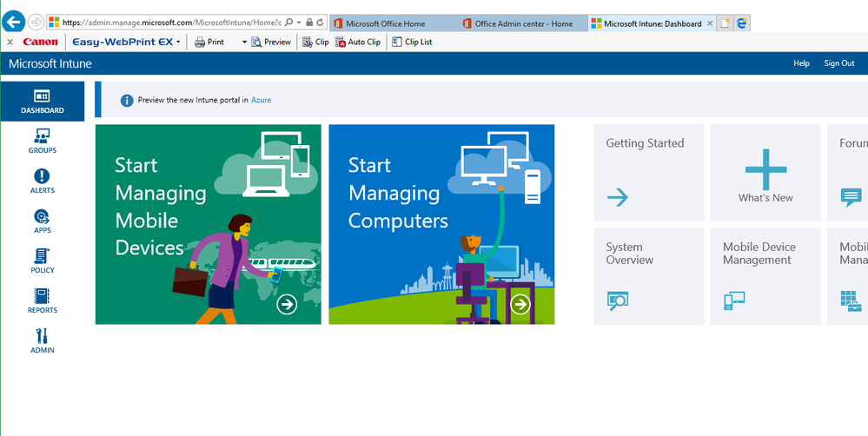Click the Getting Started arrow icon
This screenshot has height=436, width=868.
617,197
